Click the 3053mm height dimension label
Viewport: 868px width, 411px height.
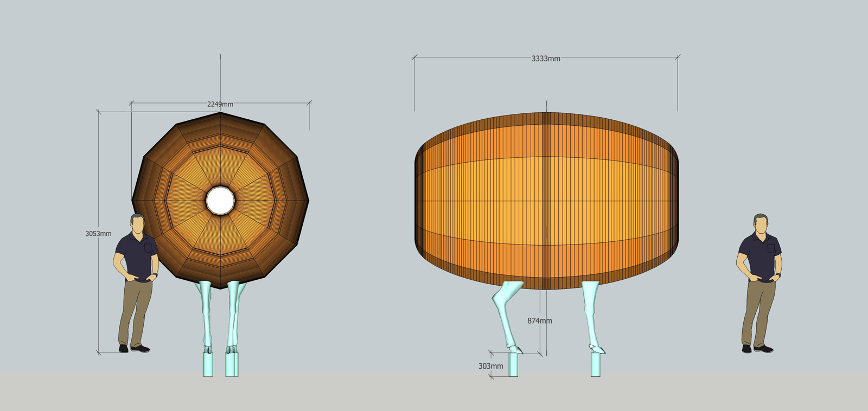[98, 234]
